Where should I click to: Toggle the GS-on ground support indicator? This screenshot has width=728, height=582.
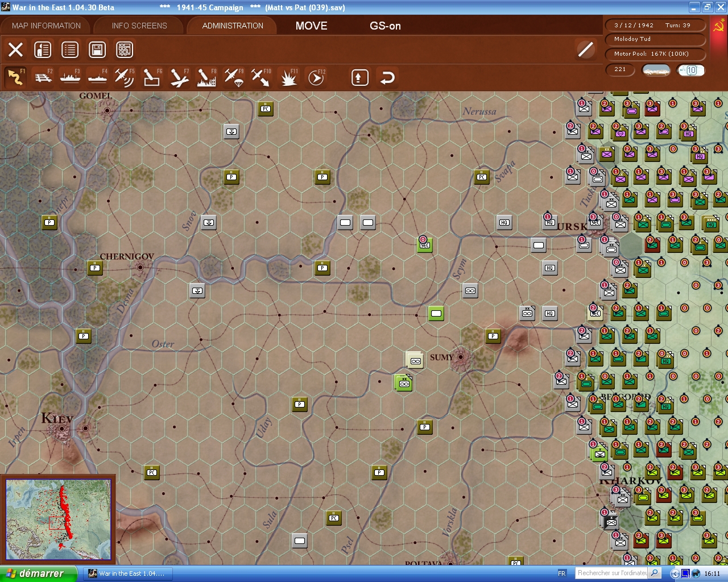[x=385, y=26]
